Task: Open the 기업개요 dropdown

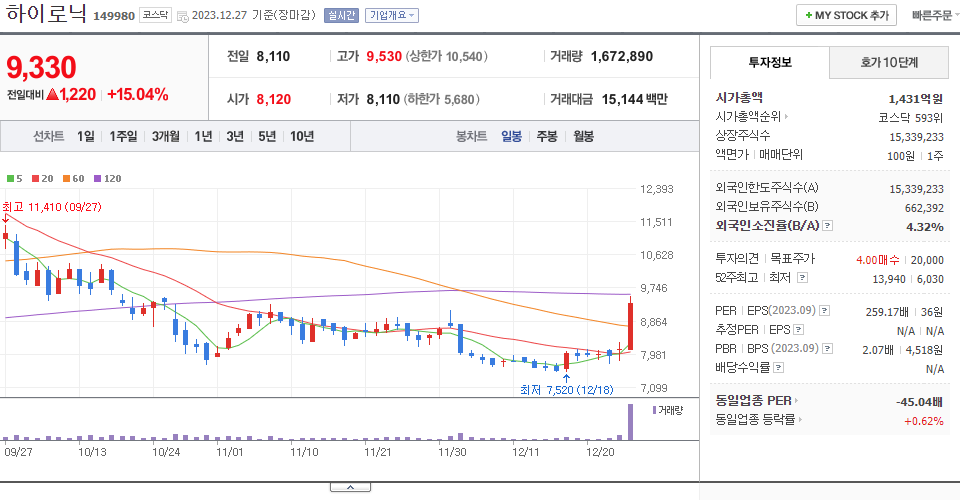Action: [x=392, y=15]
